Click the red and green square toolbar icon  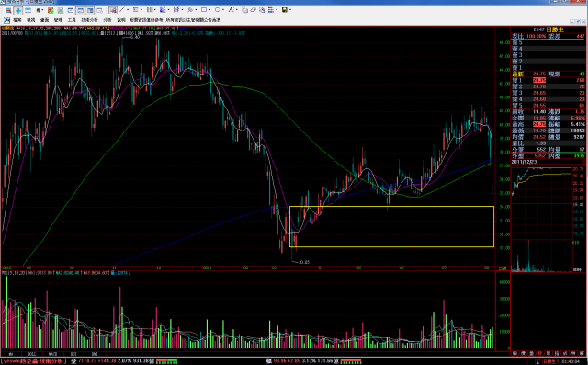tap(51, 10)
